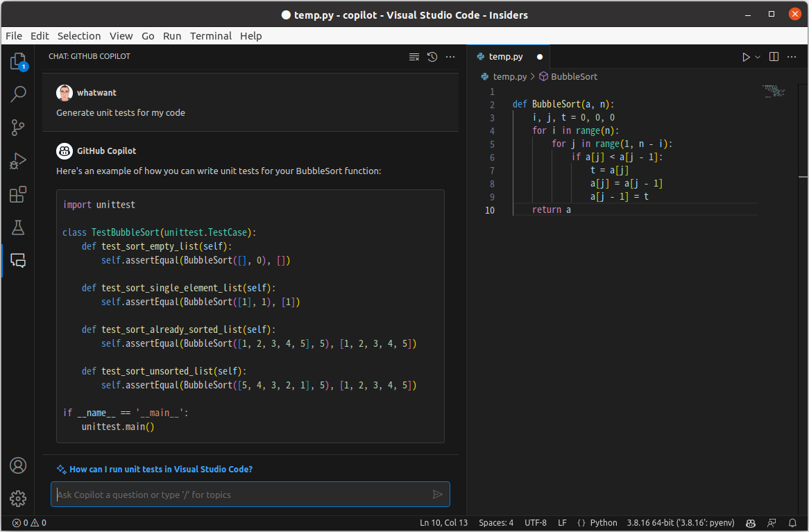The image size is (809, 532).
Task: Open the Selection menu
Action: pos(79,36)
